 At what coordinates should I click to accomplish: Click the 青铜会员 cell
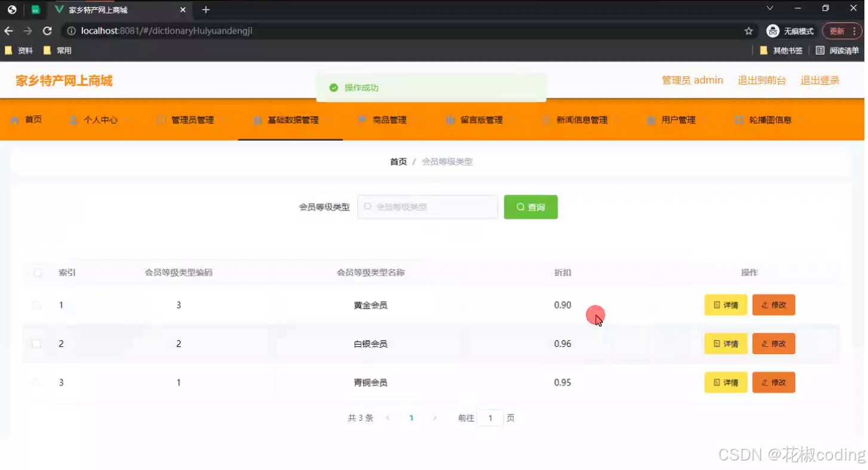(x=370, y=383)
